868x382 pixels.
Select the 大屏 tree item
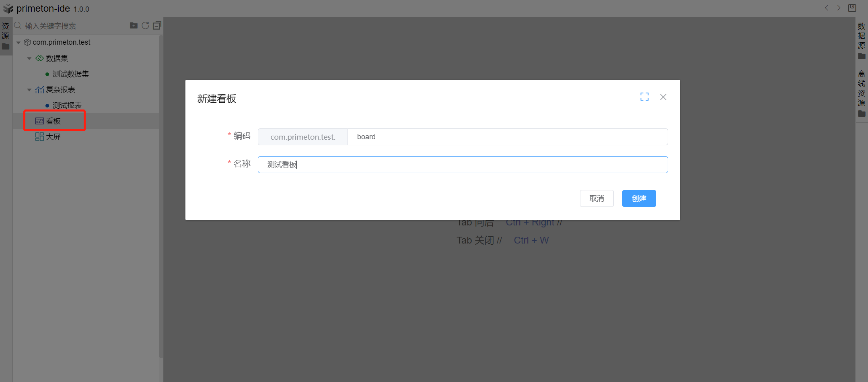point(53,137)
